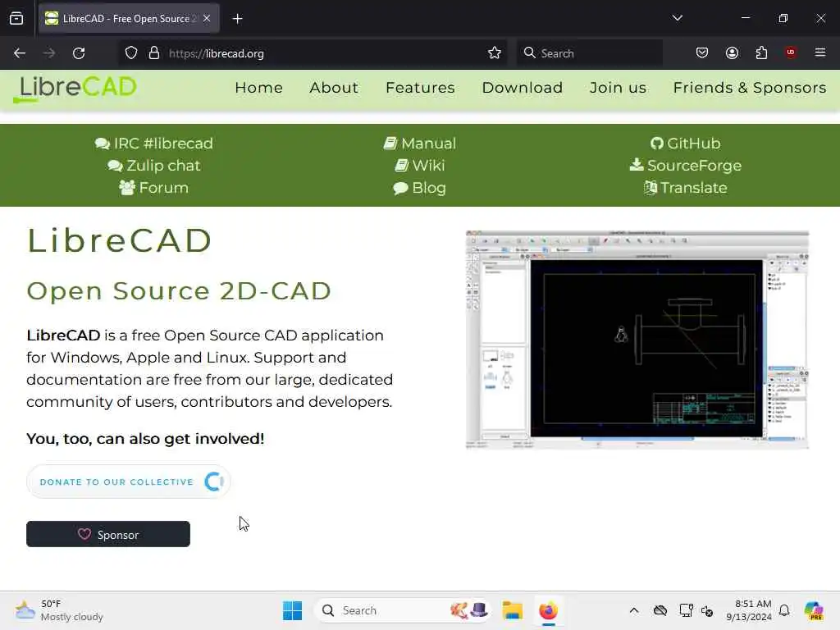Open the About nav item
The image size is (840, 630).
click(334, 87)
